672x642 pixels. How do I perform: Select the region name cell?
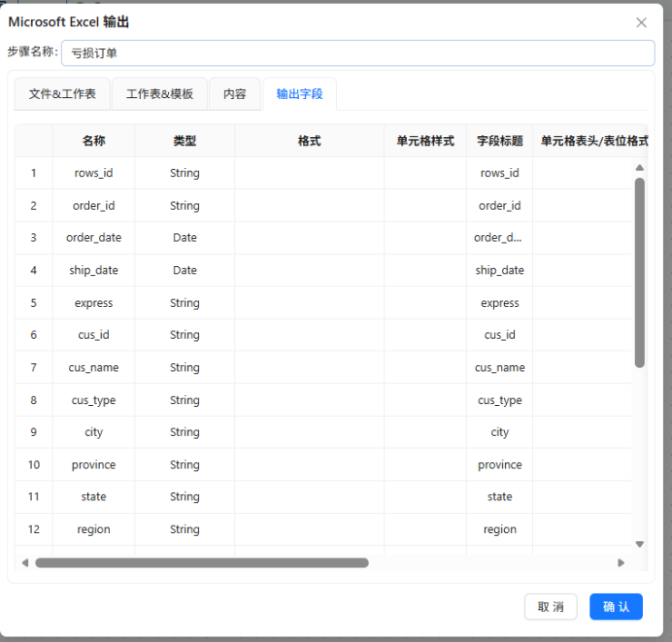point(94,529)
